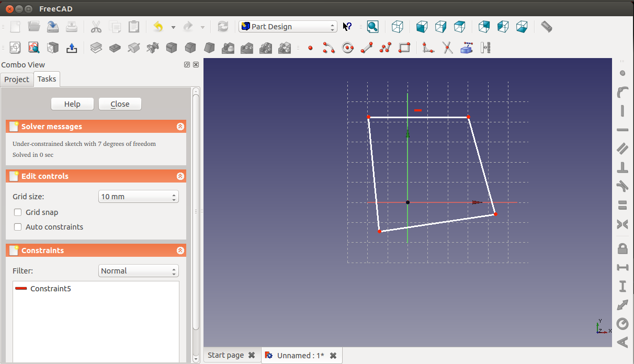Choose the rectangle sketch tool
The image size is (634, 364).
[404, 48]
